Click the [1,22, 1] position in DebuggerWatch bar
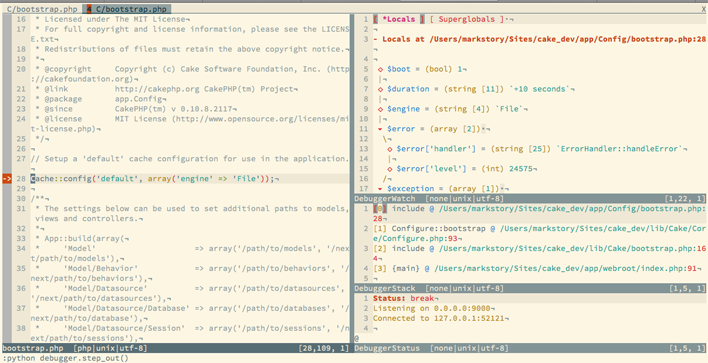The width and height of the screenshot is (708, 363). [685, 198]
